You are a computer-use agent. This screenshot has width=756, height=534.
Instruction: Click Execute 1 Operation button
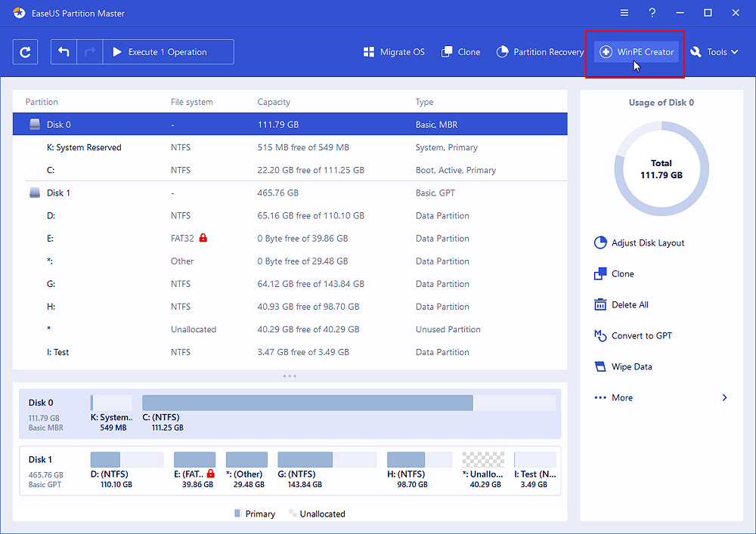[168, 52]
